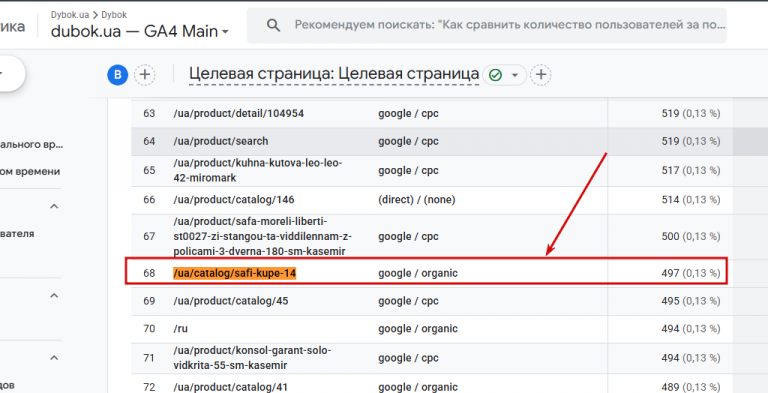Click the blue B segment badge

coord(118,75)
